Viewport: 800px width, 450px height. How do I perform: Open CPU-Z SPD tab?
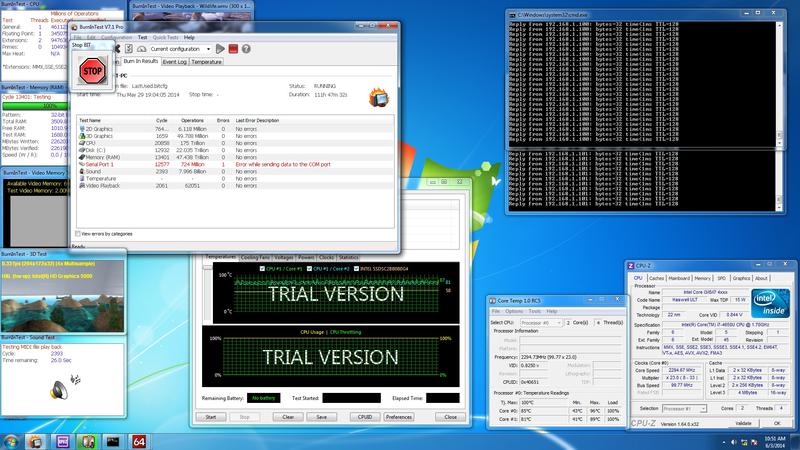tap(721, 279)
